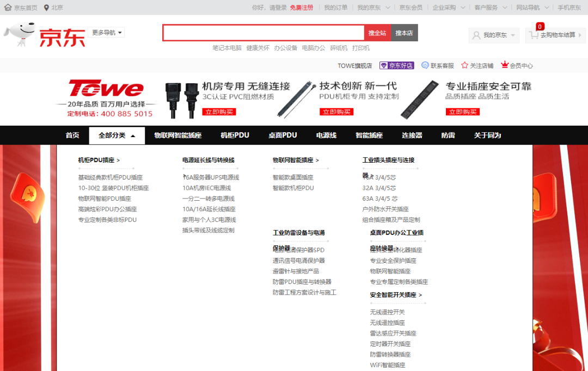Open the shopping cart icon
The image size is (588, 371).
533,35
